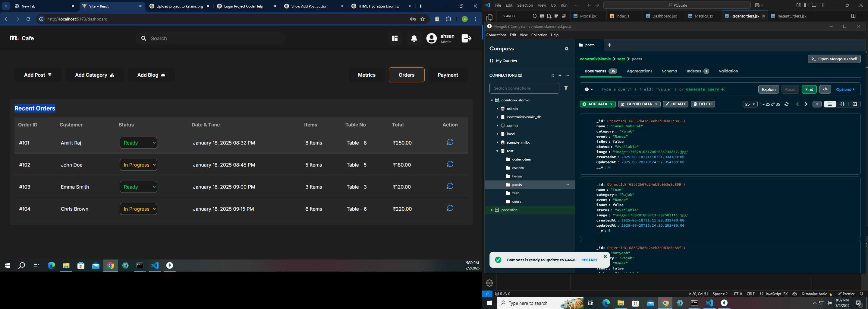
Task: Click the Payment button on dashboard
Action: (x=448, y=75)
